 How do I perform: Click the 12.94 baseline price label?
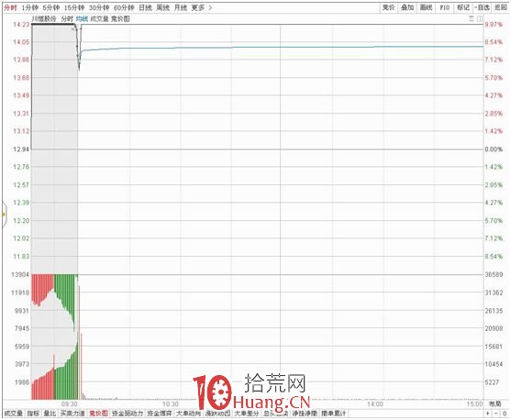(21, 149)
